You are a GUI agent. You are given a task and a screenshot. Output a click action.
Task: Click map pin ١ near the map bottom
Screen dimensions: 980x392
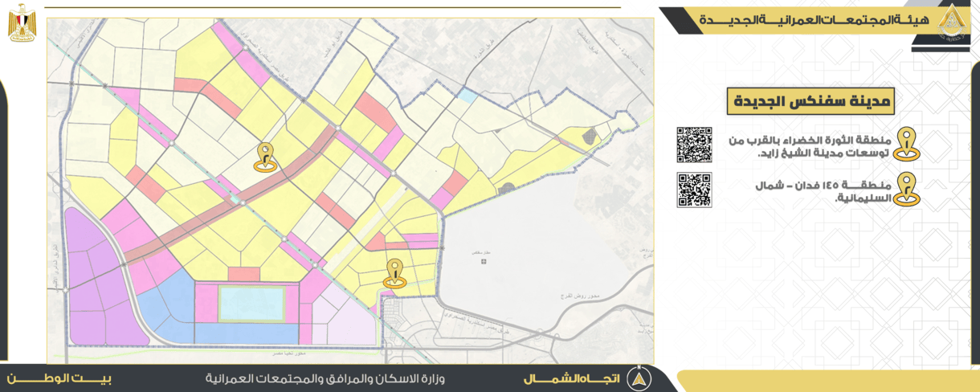(x=394, y=272)
